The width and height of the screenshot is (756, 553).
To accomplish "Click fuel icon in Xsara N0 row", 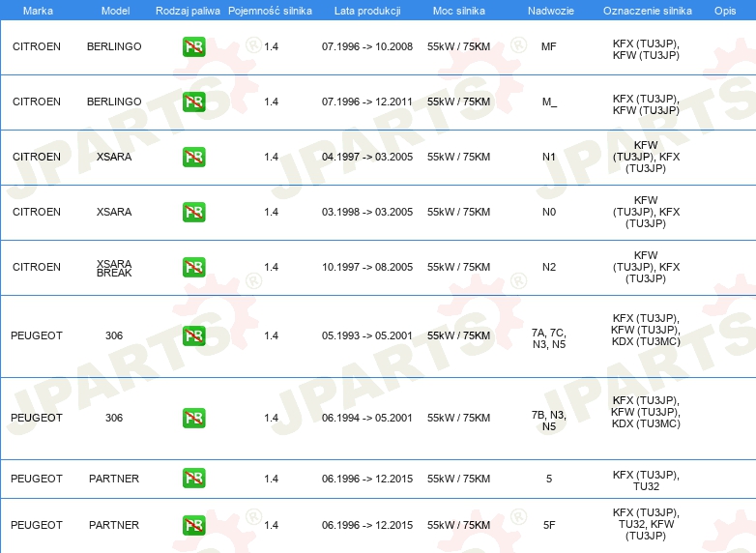I will (193, 212).
